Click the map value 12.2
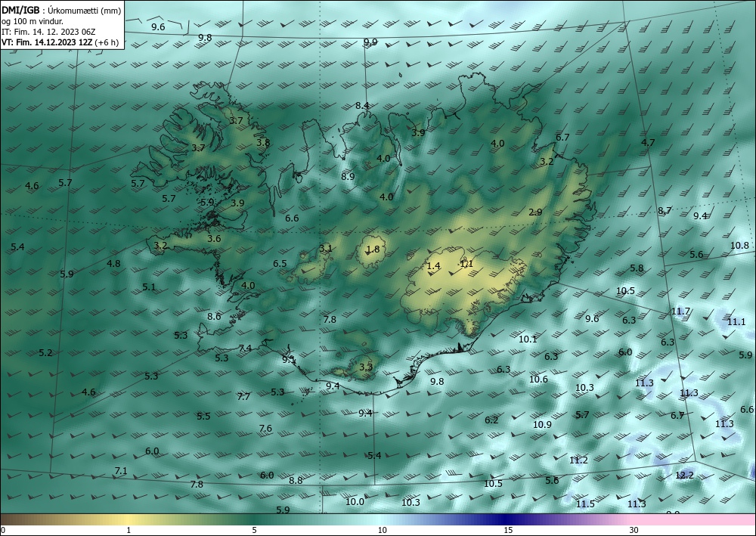This screenshot has width=756, height=536. tap(684, 476)
